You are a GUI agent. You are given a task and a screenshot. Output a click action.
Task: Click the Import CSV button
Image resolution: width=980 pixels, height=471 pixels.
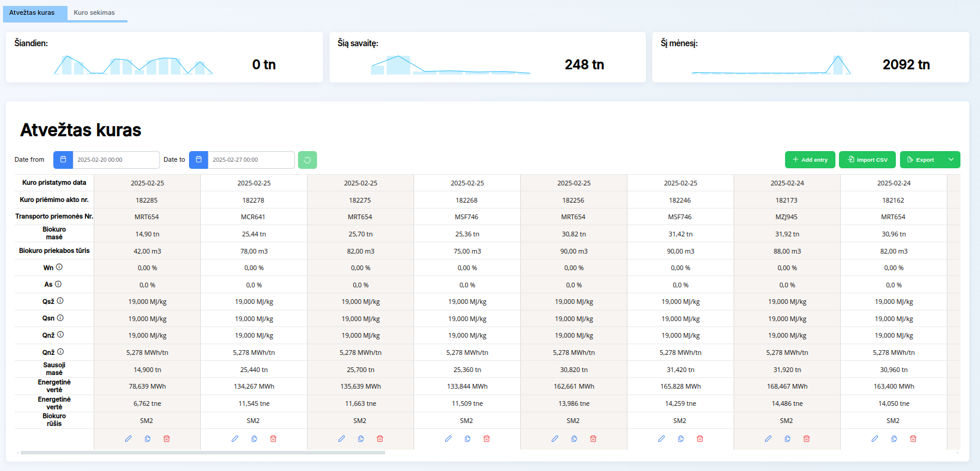(867, 160)
